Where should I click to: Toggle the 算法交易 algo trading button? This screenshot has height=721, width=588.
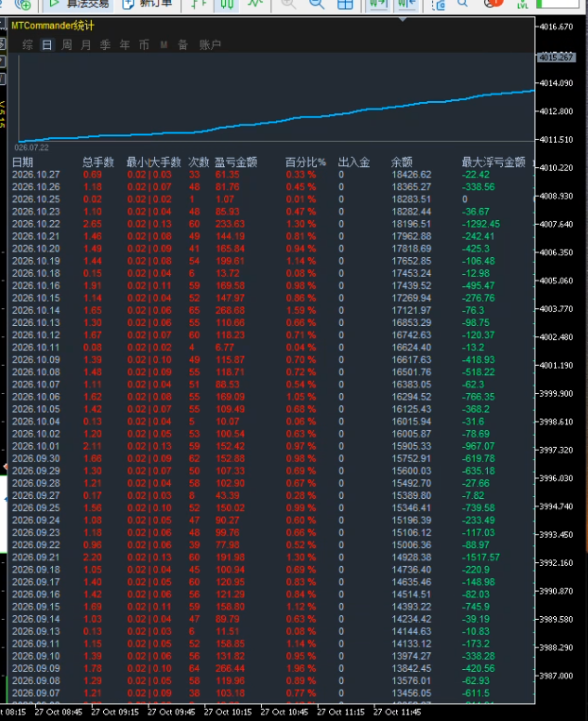78,5
